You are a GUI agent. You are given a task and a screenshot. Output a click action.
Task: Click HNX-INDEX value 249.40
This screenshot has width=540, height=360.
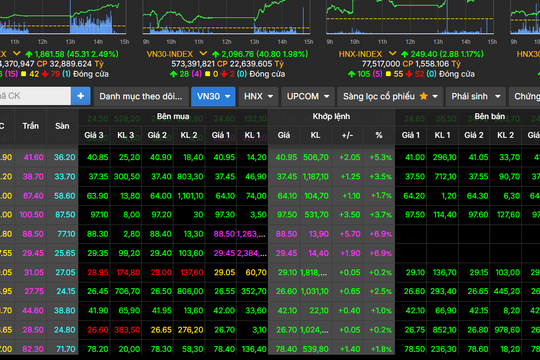(424, 54)
